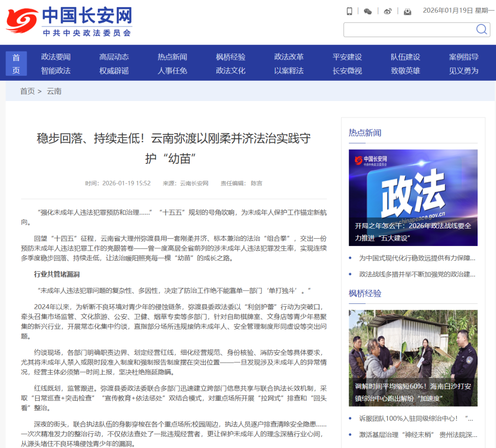Open the Weibo icon link
The image size is (496, 448).
[x=388, y=11]
